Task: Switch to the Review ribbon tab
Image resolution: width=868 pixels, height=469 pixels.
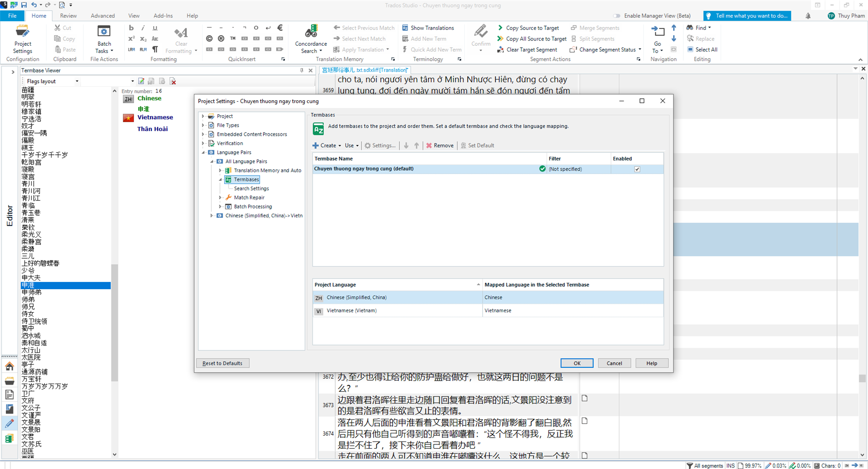Action: pos(68,16)
